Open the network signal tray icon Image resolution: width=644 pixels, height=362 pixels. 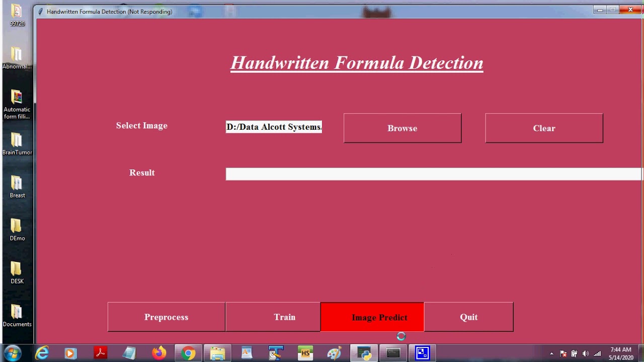point(597,353)
